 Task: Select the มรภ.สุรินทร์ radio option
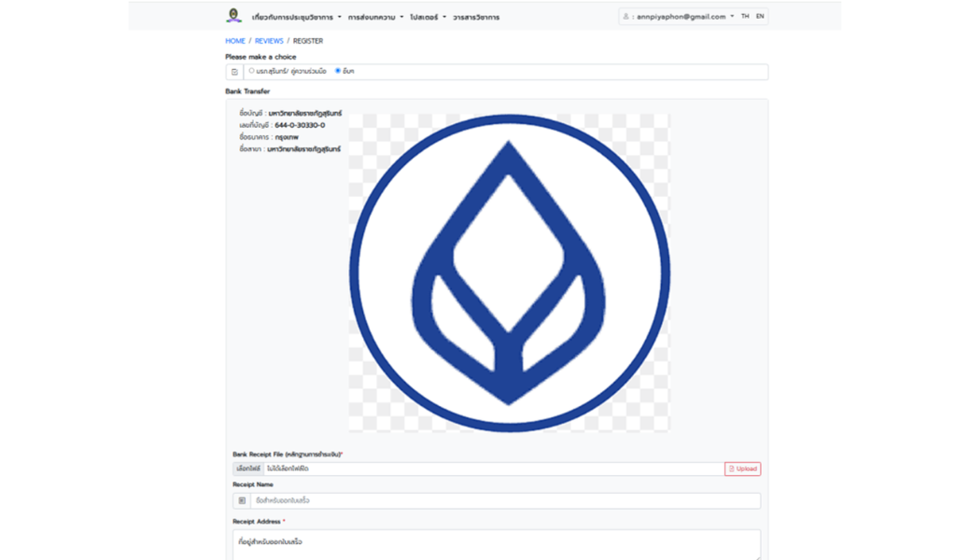[x=251, y=71]
